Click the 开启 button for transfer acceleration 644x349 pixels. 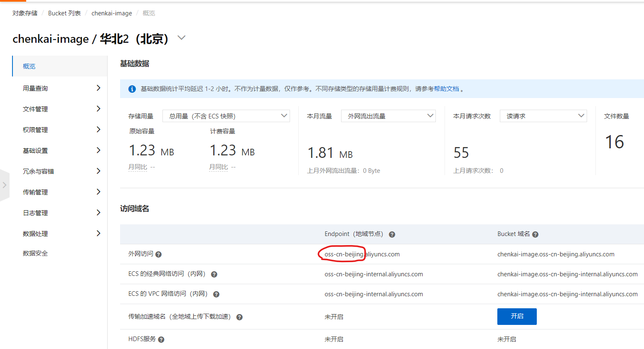tap(517, 317)
